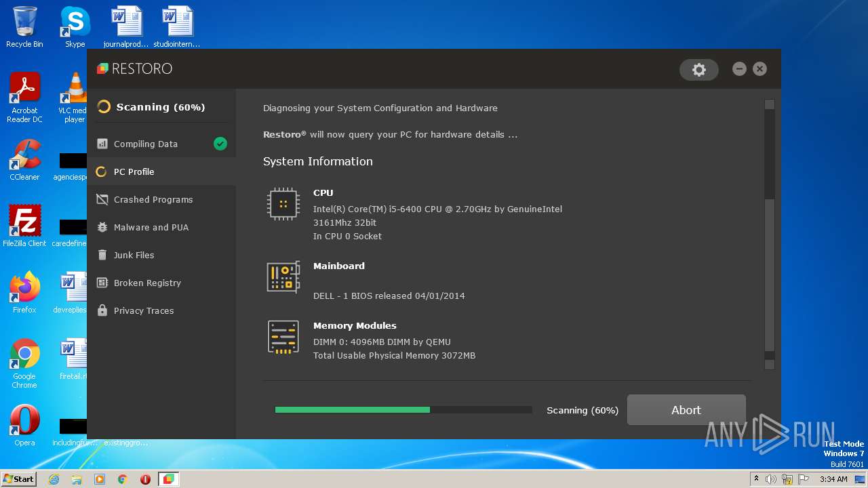Click the network tray icon
Screen dimensions: 868x488
pyautogui.click(x=787, y=479)
